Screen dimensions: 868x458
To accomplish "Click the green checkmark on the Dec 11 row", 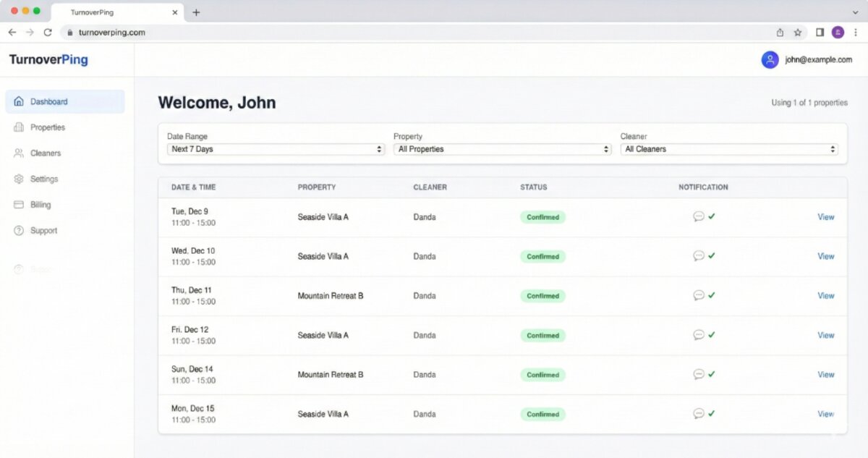I will pos(713,295).
